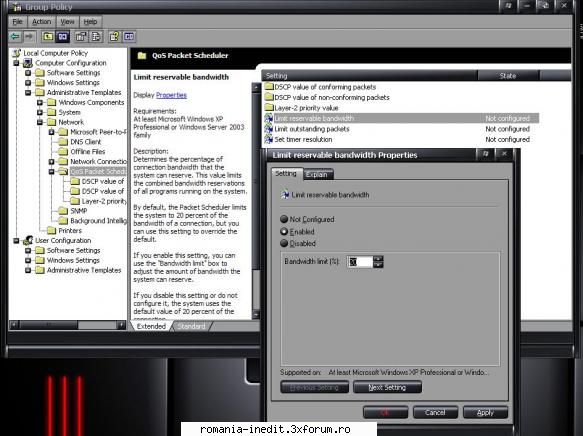This screenshot has width=583, height=436.
Task: Click the DSCP value of conforming packets folder icon
Action: click(269, 87)
